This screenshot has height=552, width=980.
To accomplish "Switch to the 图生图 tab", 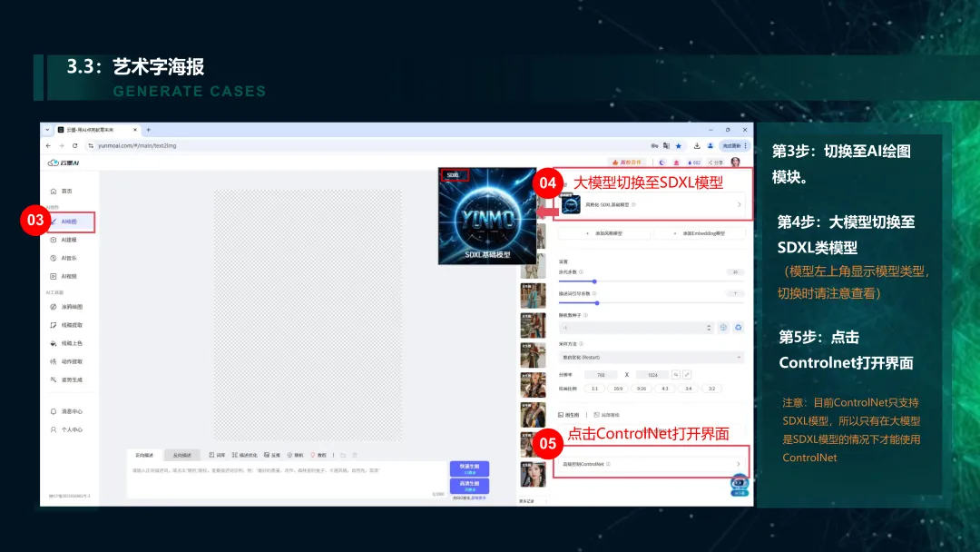I will [x=569, y=415].
